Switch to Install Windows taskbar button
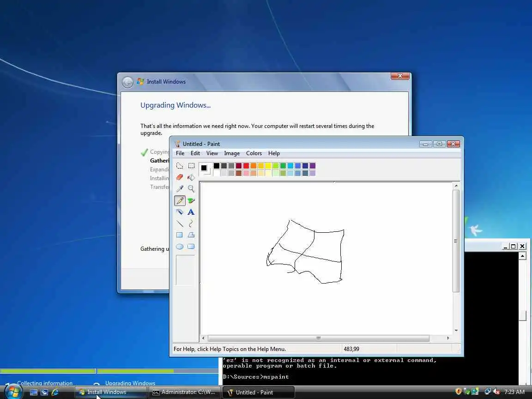Viewport: 532px width, 399px height. (x=111, y=392)
